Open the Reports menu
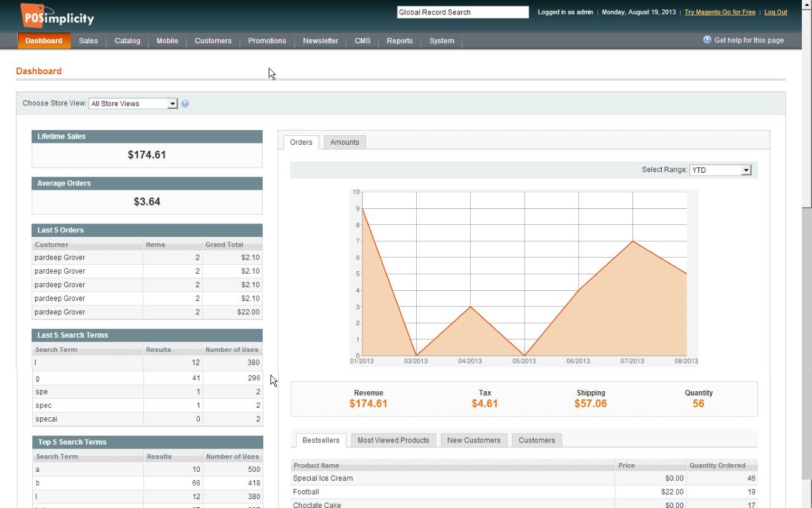 (x=400, y=41)
